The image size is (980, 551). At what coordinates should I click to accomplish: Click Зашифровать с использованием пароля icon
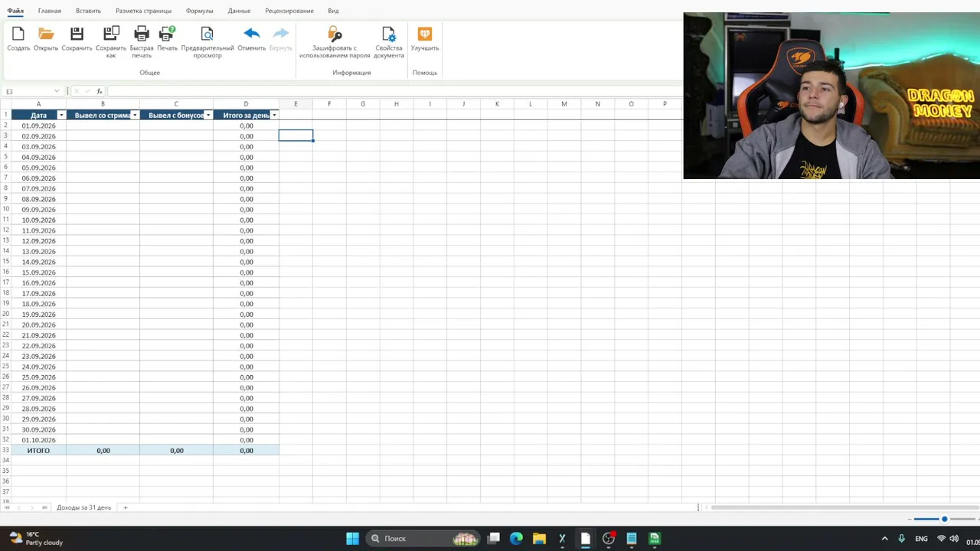[335, 34]
